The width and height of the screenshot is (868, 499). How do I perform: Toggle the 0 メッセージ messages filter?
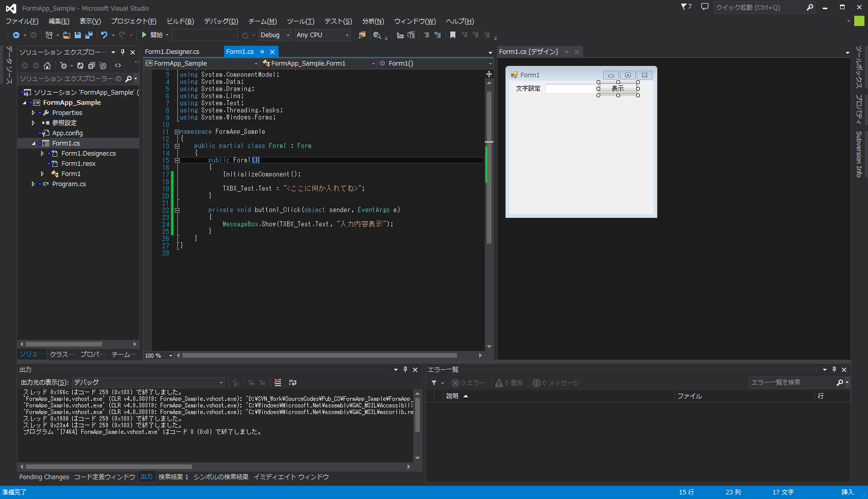[555, 383]
